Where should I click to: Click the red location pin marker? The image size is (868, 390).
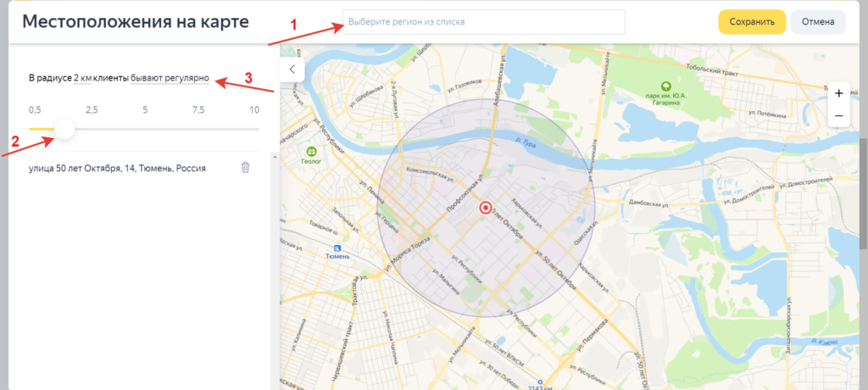[x=486, y=208]
